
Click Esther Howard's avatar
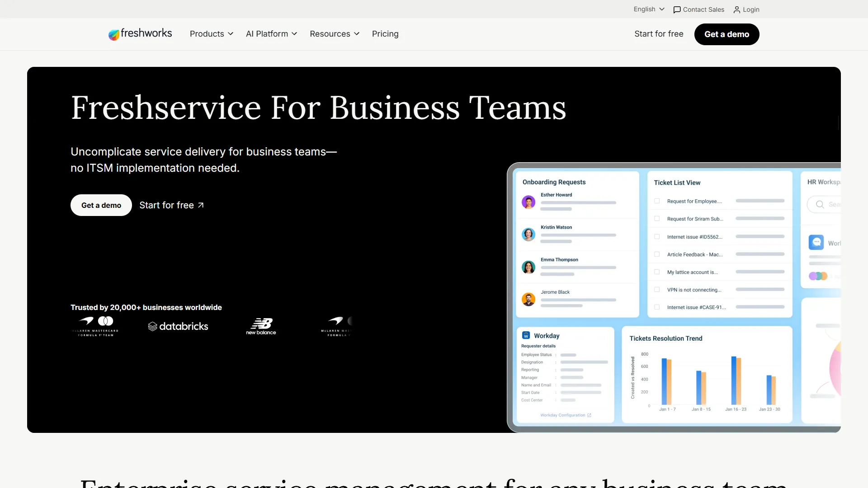[x=528, y=202]
